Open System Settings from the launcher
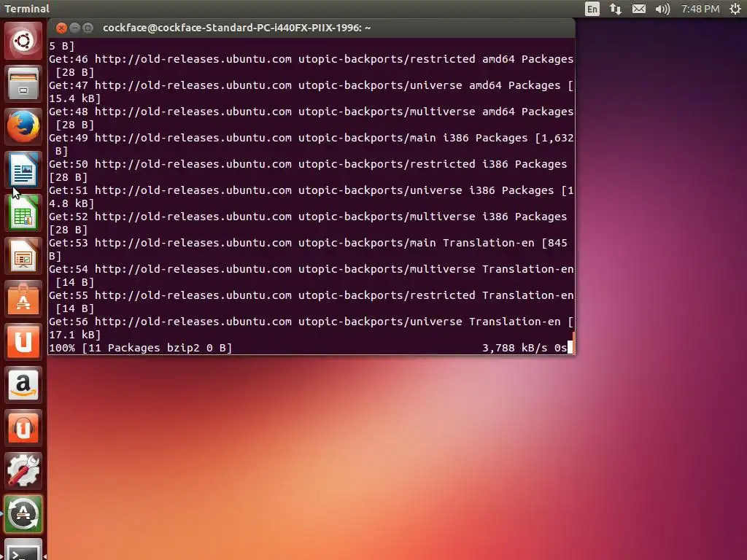 tap(23, 470)
